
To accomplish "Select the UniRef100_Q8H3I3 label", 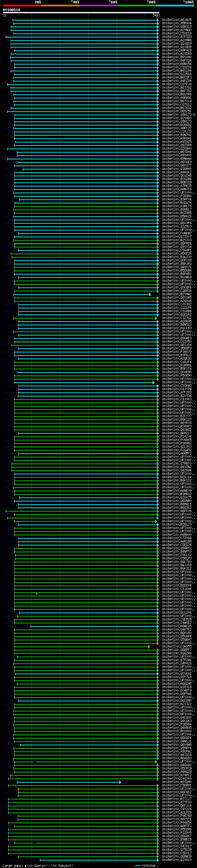I will click(x=177, y=26).
